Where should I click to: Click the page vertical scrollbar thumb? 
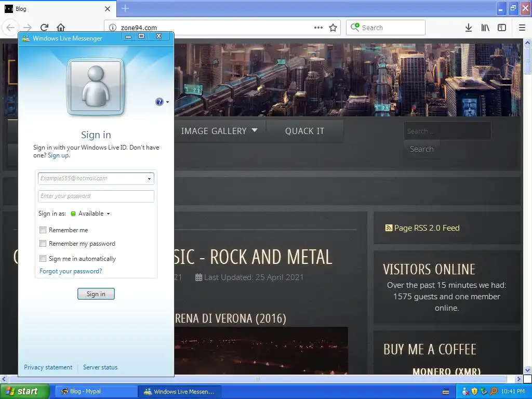[x=528, y=61]
